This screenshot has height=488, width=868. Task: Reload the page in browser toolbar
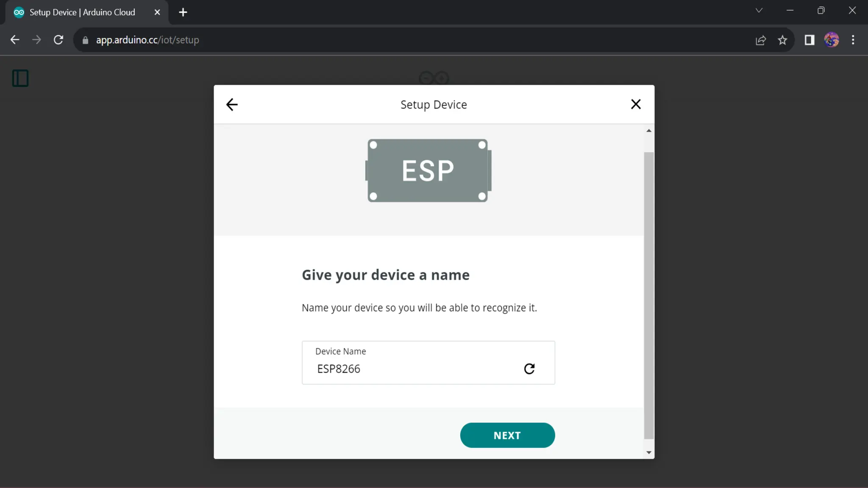tap(58, 40)
